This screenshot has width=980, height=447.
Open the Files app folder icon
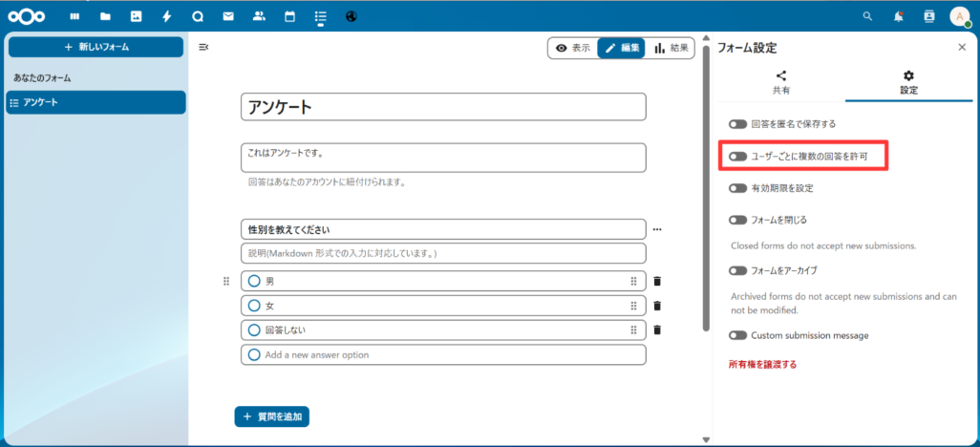click(x=105, y=16)
